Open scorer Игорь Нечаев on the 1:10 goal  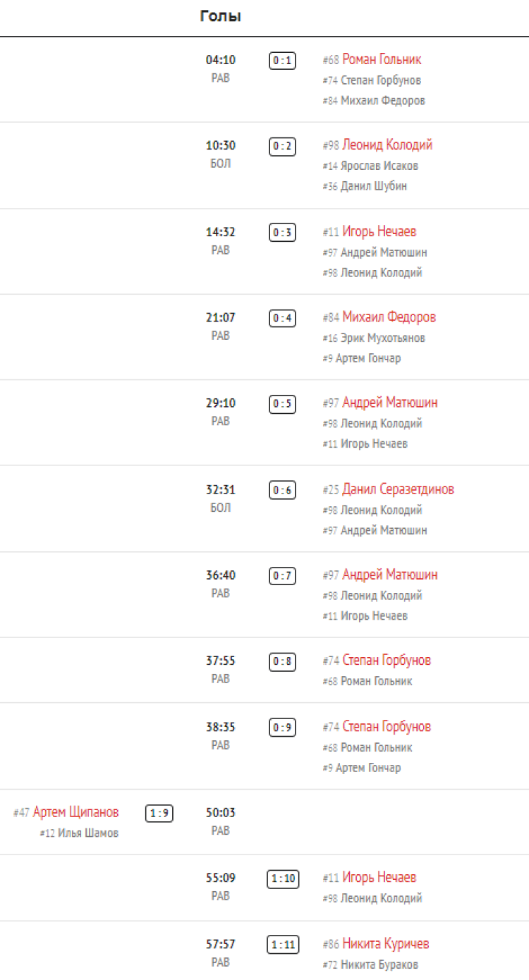(379, 878)
